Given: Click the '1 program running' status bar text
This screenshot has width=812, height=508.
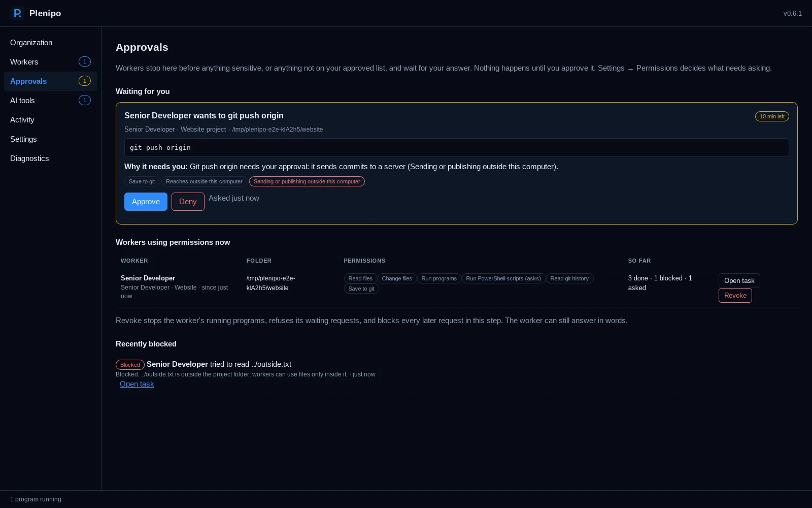Looking at the screenshot, I should click(x=36, y=499).
